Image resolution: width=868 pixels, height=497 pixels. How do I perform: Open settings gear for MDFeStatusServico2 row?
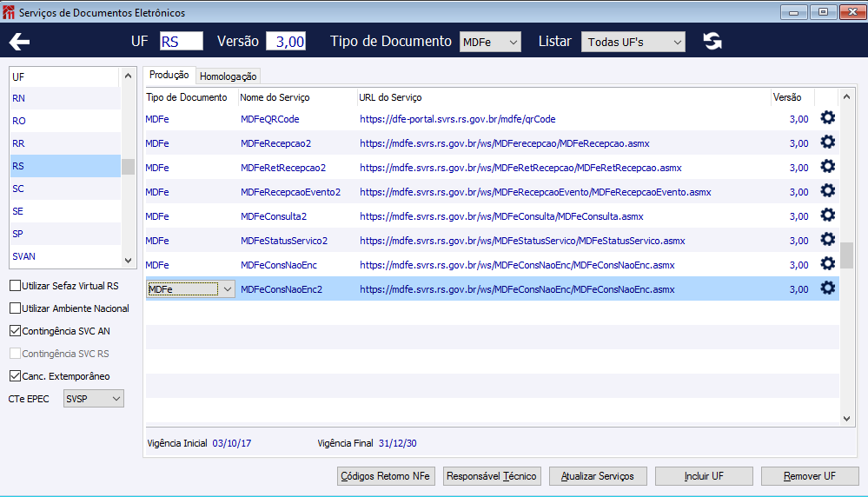pyautogui.click(x=827, y=240)
